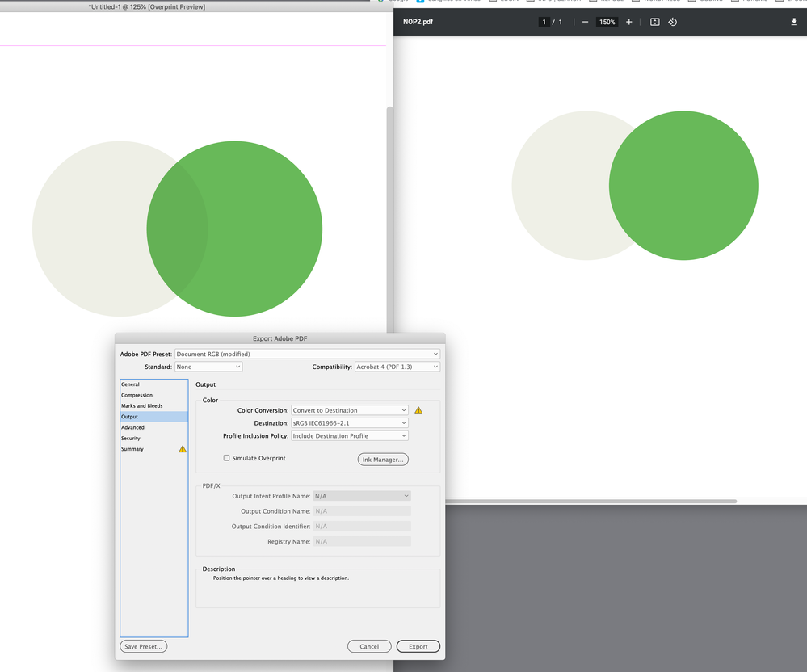Open the Compatibility dropdown
807x672 pixels.
point(397,367)
